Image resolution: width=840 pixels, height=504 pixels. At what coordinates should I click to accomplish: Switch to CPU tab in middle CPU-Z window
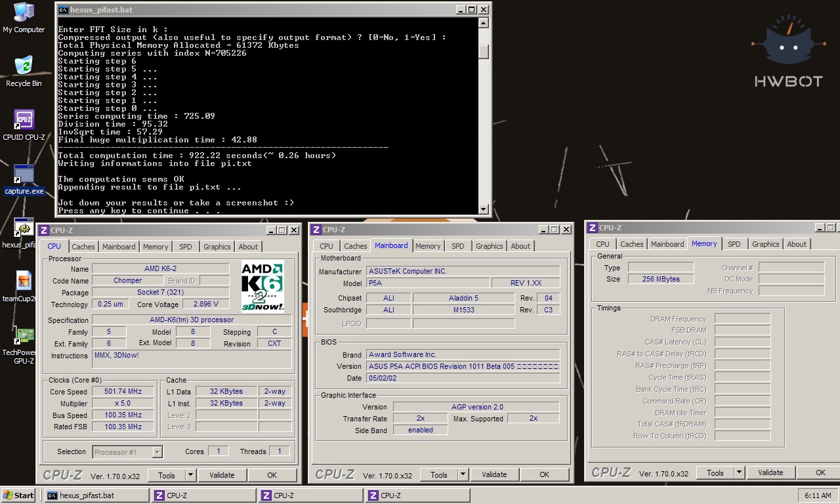pyautogui.click(x=327, y=246)
